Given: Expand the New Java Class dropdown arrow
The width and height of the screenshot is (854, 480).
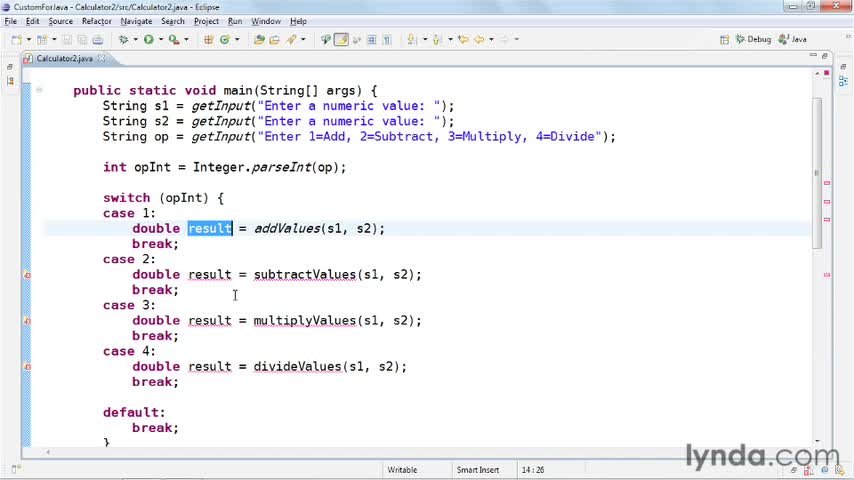Looking at the screenshot, I should pyautogui.click(x=237, y=40).
